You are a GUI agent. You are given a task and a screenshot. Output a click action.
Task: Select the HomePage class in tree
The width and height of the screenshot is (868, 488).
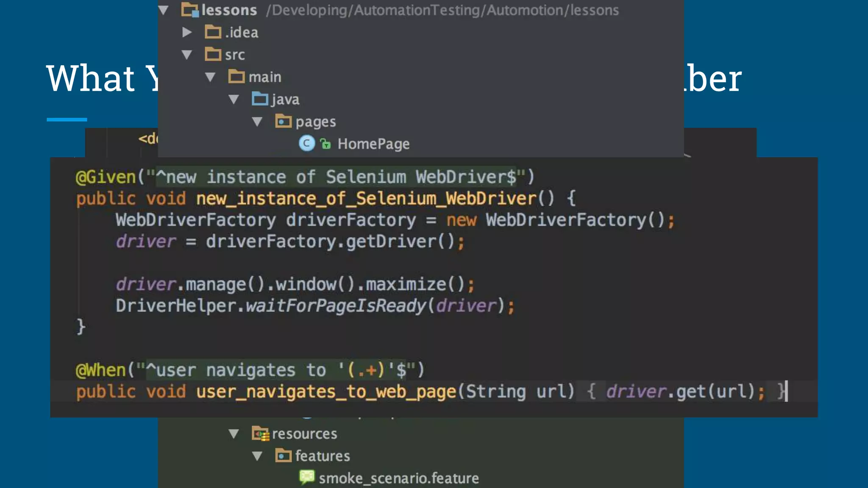point(373,144)
